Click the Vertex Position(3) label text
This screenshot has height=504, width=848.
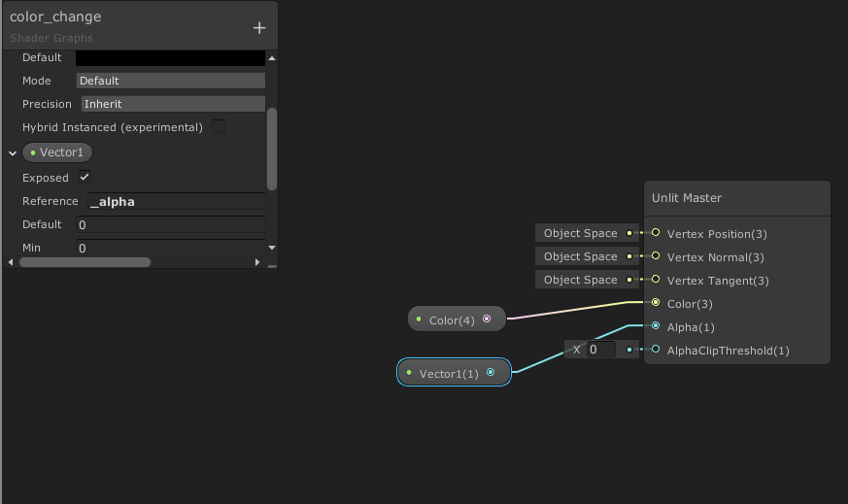pos(717,234)
